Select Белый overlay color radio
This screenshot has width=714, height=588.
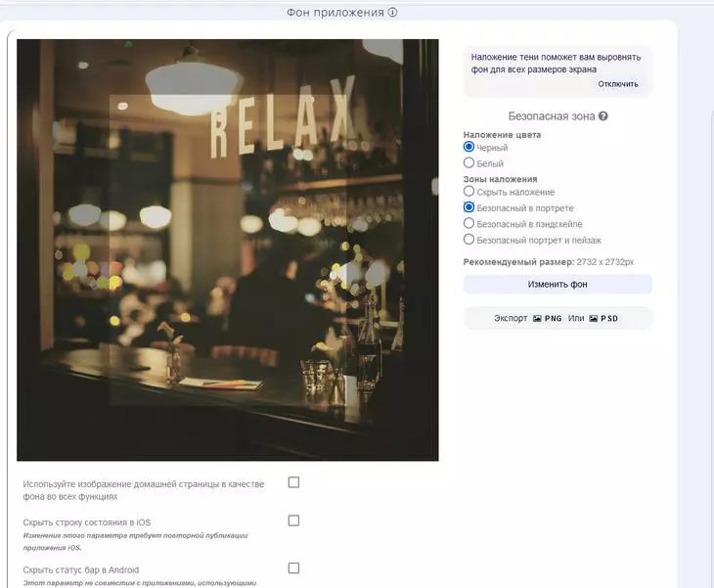click(x=469, y=162)
